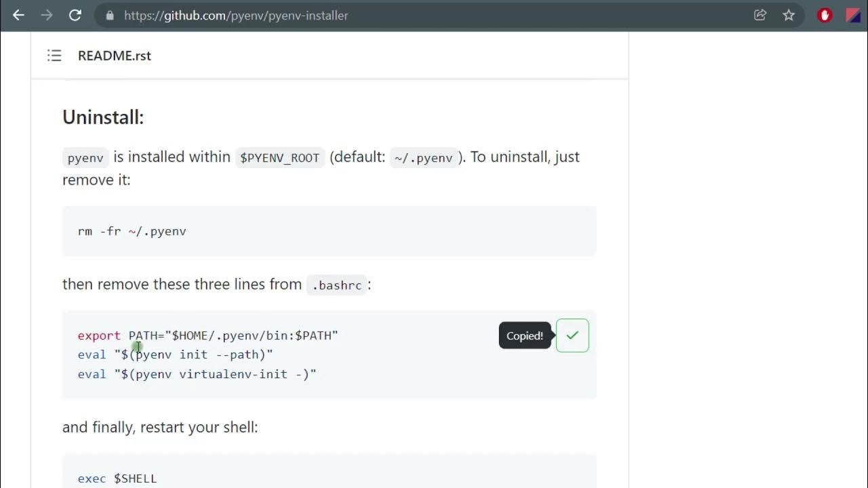Click the README.rst file title
The image size is (868, 488).
115,56
